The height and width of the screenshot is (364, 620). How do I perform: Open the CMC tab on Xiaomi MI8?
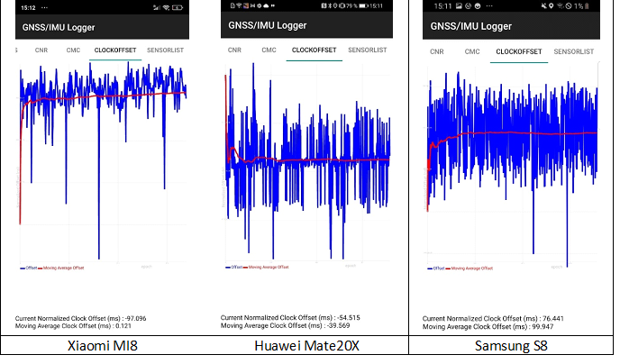pos(73,50)
